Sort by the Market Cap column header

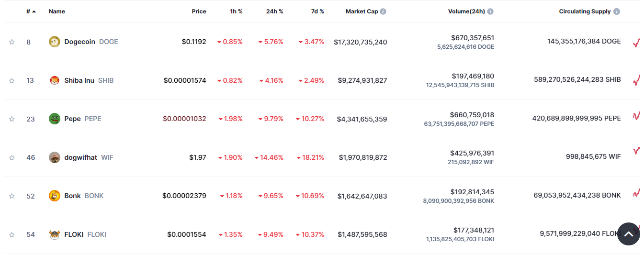[362, 11]
